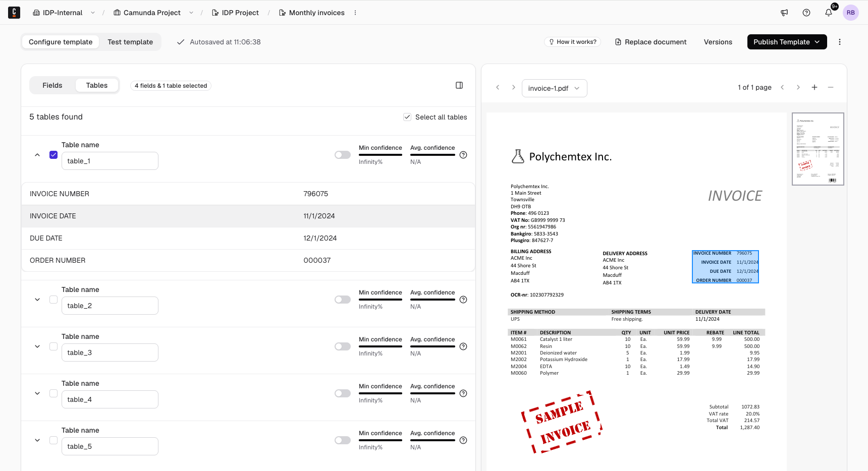Enable the confidence toggle for table_1
The width and height of the screenshot is (868, 471).
tap(343, 155)
